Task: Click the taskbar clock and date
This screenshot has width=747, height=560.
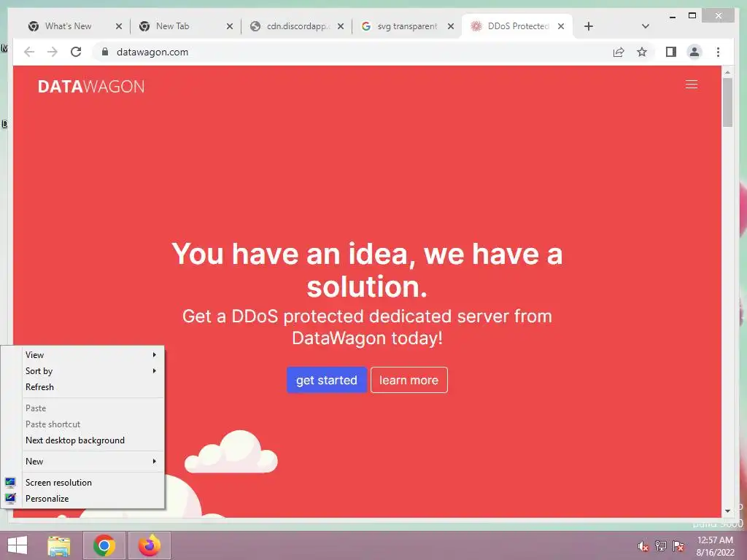Action: [715, 546]
